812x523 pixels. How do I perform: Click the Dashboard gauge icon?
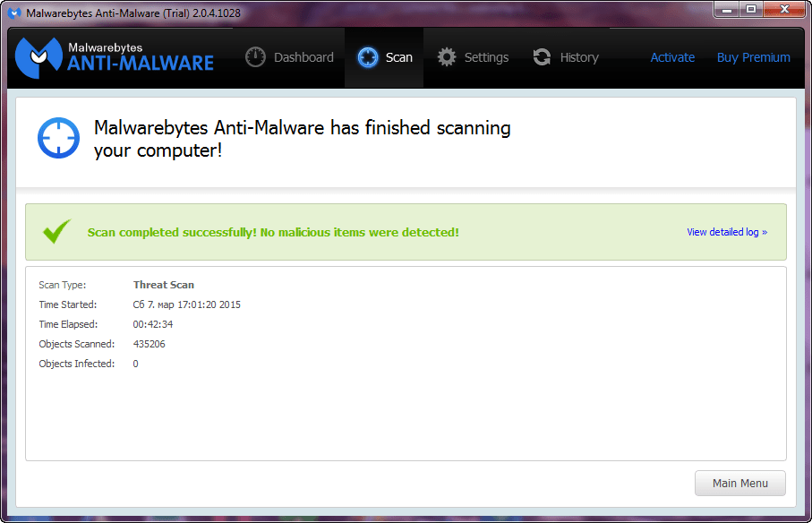pyautogui.click(x=255, y=57)
